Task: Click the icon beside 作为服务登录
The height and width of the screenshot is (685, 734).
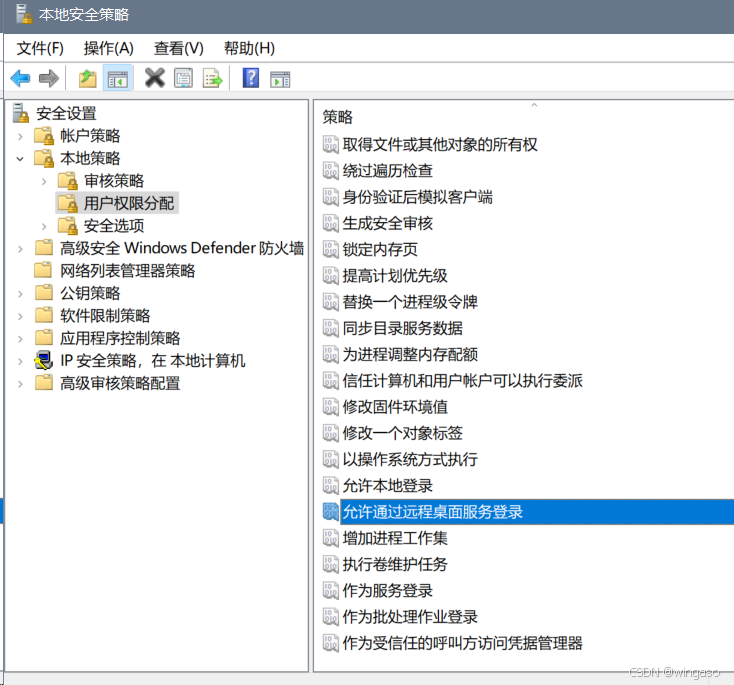Action: [330, 590]
